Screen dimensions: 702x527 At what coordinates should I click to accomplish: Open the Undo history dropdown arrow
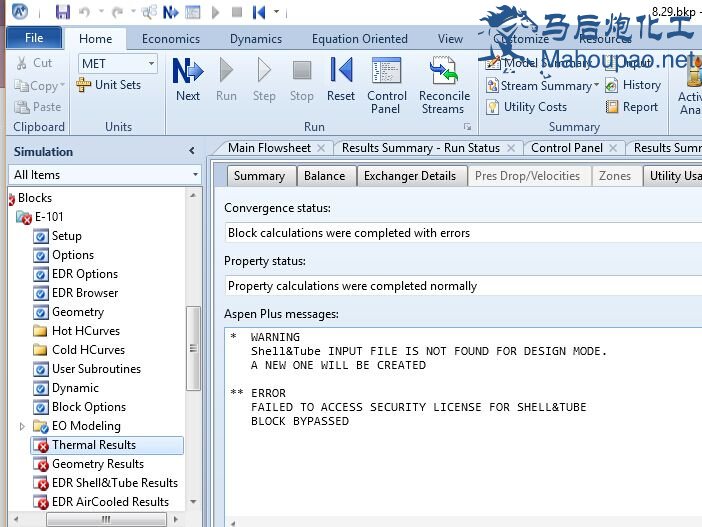[x=101, y=12]
